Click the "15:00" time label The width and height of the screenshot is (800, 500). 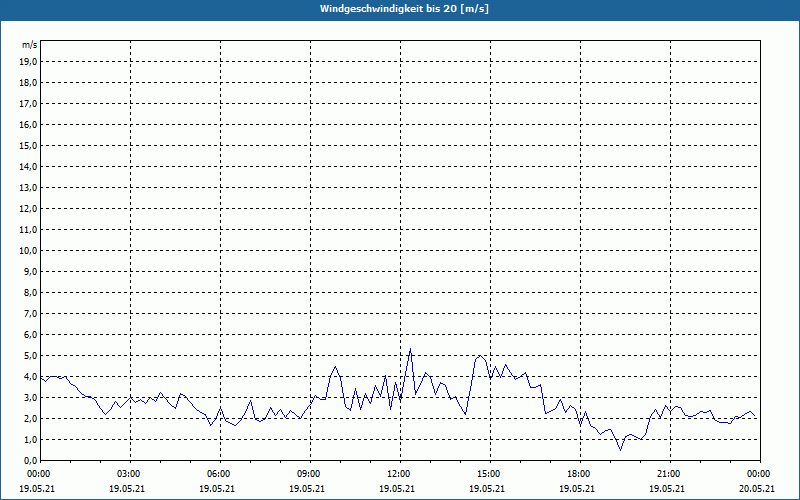(491, 474)
